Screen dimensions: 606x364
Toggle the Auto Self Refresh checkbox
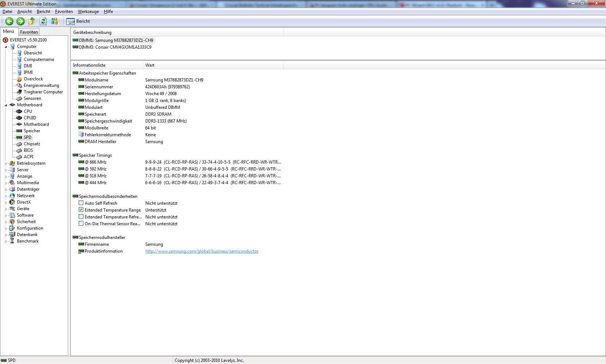[81, 203]
